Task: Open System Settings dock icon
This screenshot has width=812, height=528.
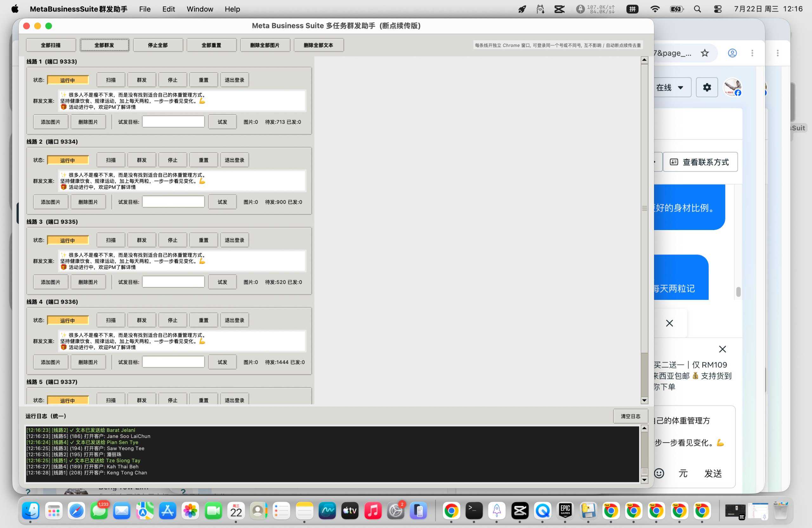Action: [396, 511]
